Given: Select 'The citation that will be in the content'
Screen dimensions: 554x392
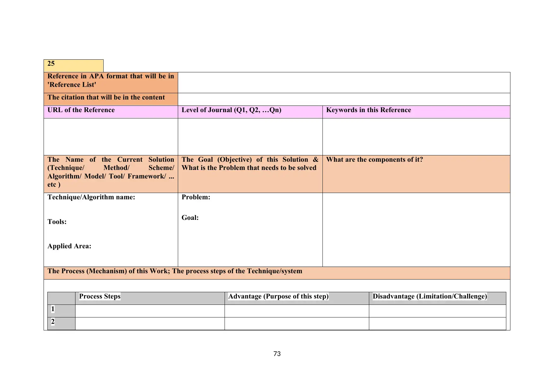Looking at the screenshot, I should coord(106,97).
